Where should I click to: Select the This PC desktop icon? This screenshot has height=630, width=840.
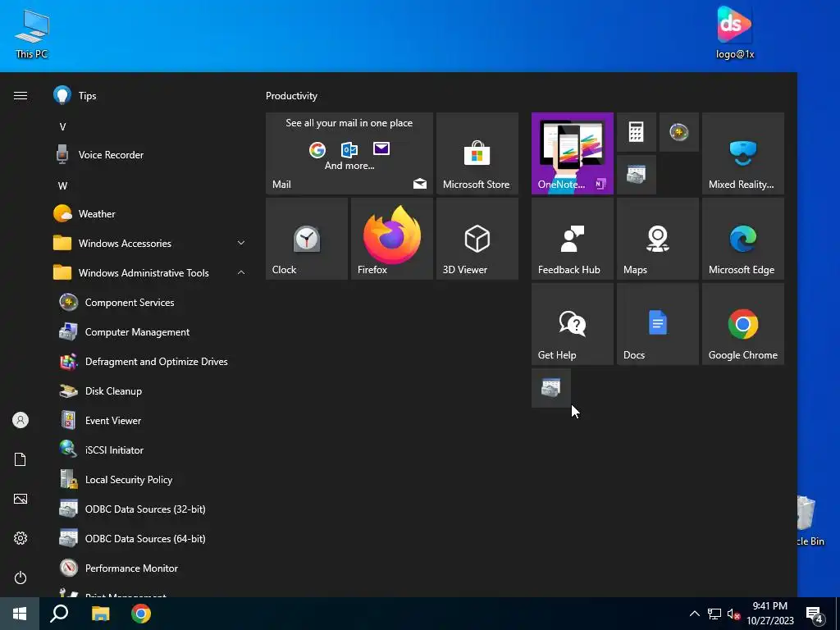click(32, 33)
